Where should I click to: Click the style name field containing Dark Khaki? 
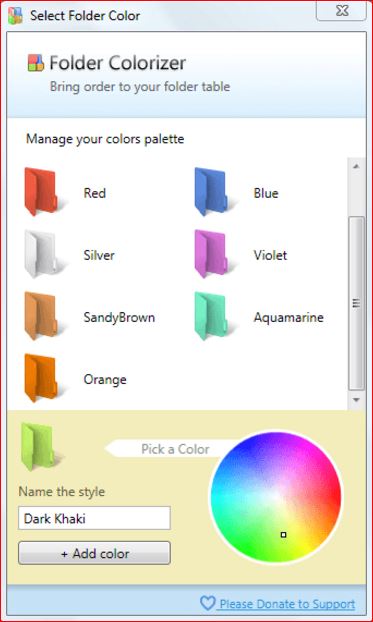[94, 518]
